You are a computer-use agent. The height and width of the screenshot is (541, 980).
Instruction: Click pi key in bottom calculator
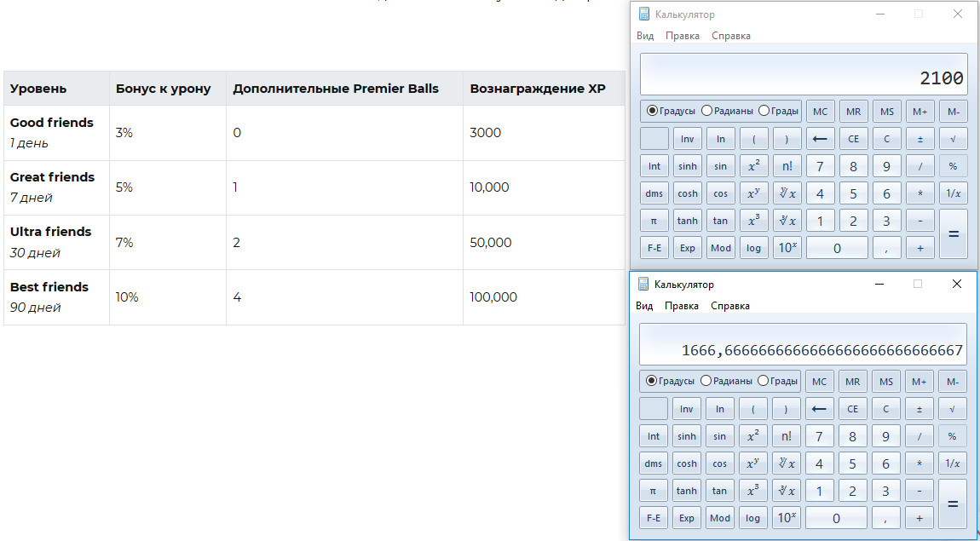[x=653, y=491]
